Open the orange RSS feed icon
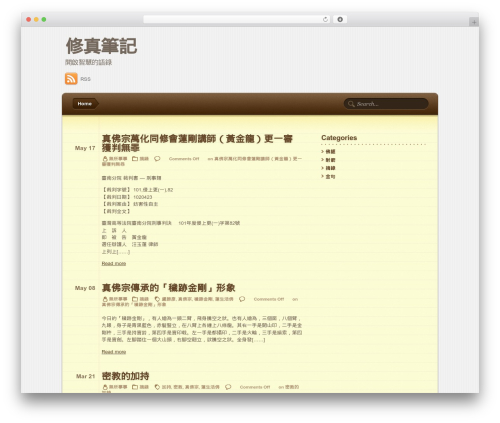 click(x=71, y=79)
